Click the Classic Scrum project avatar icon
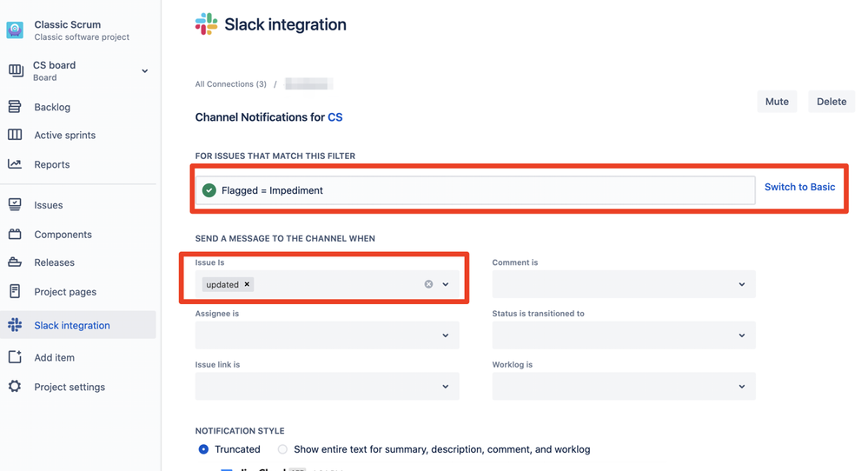This screenshot has width=868, height=471. (x=15, y=30)
